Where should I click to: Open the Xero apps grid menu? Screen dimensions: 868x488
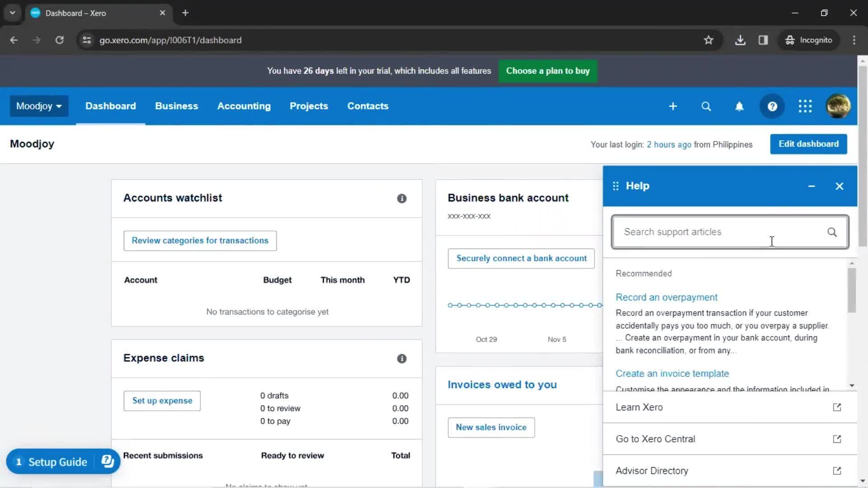tap(805, 106)
